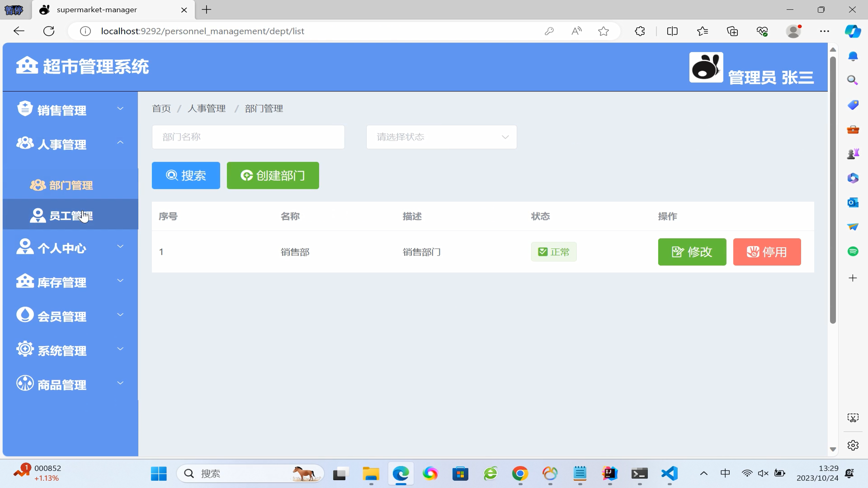Click the supermarket system logo icon

[x=27, y=66]
